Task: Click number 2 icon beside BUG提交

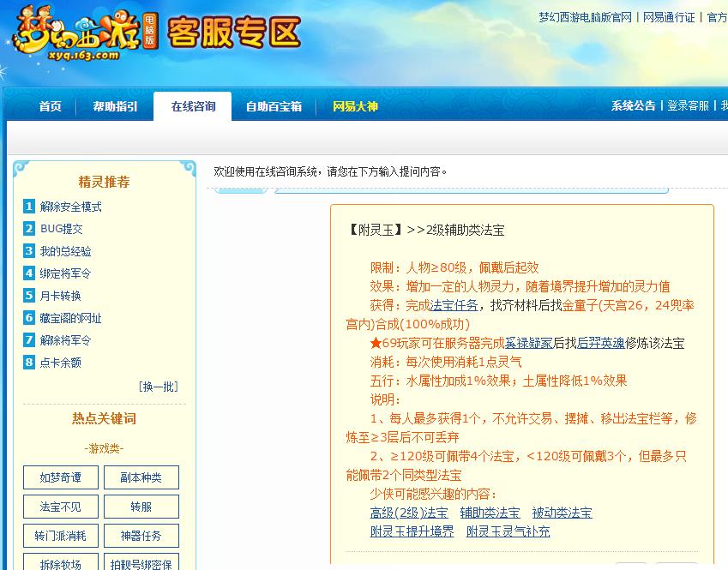Action: pyautogui.click(x=29, y=228)
